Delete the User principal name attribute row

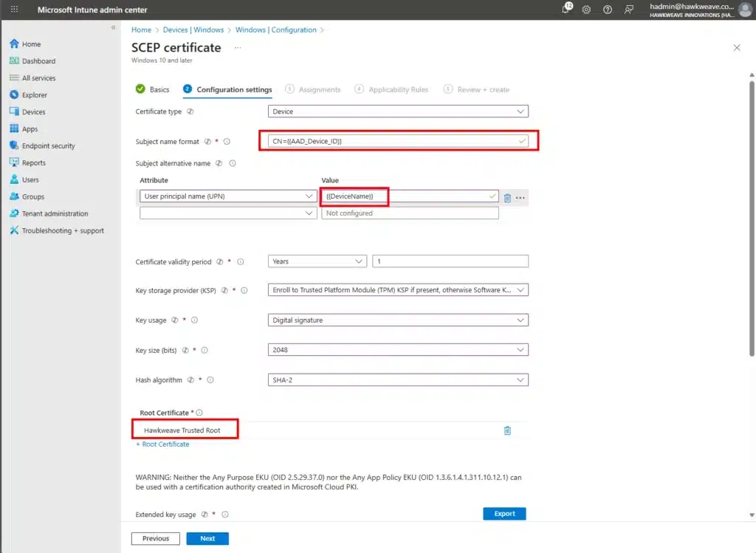(507, 197)
